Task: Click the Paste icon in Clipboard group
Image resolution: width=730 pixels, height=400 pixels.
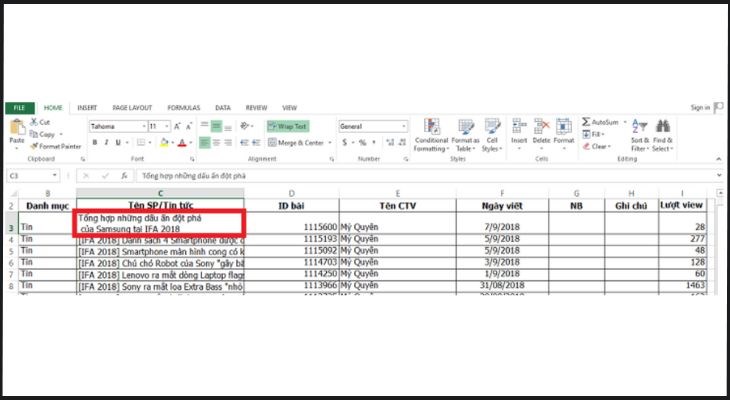Action: point(16,129)
